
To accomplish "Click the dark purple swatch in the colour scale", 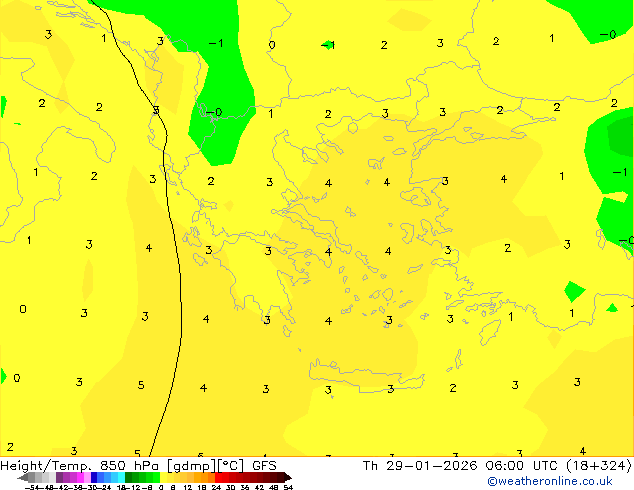I will pos(59,477).
